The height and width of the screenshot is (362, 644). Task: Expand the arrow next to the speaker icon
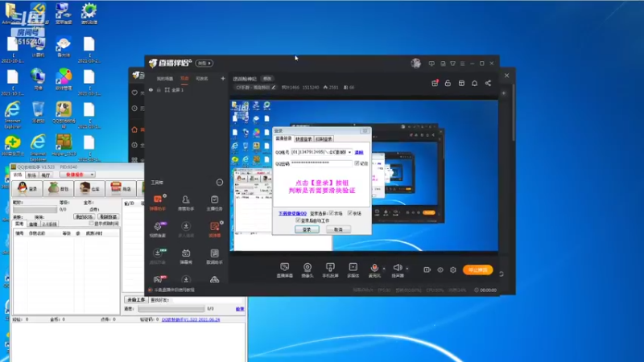coord(407,269)
